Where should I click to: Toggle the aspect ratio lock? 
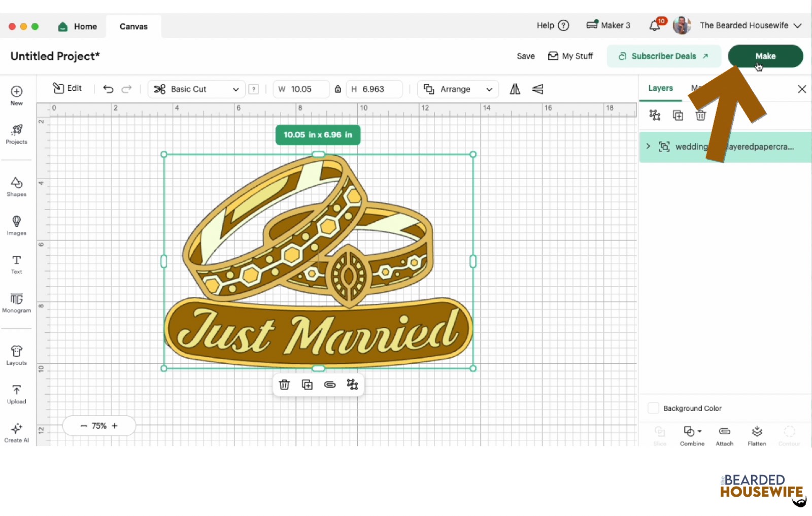(x=337, y=89)
